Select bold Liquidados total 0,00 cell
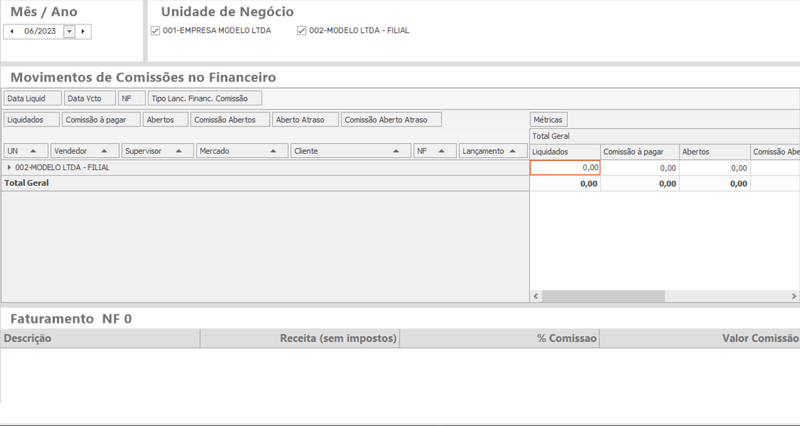Viewport: 800px width, 426px height. tap(565, 184)
